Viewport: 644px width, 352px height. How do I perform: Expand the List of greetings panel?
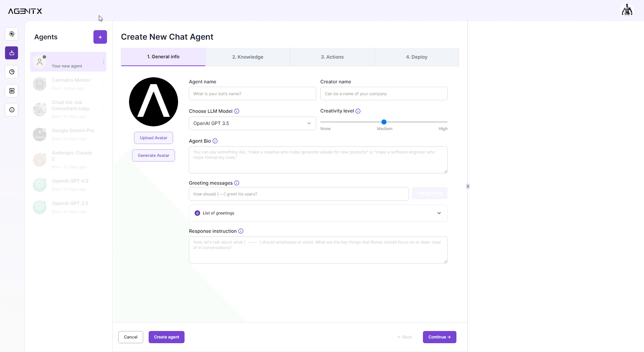318,213
